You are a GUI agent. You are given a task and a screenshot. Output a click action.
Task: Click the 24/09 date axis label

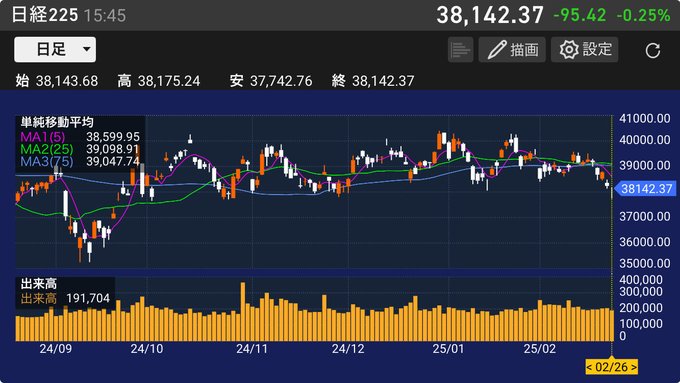56,349
